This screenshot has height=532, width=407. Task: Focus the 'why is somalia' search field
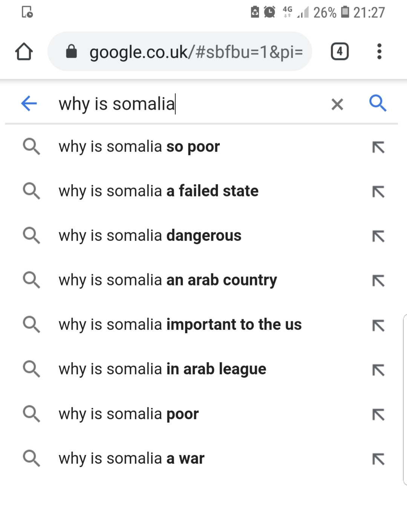188,104
